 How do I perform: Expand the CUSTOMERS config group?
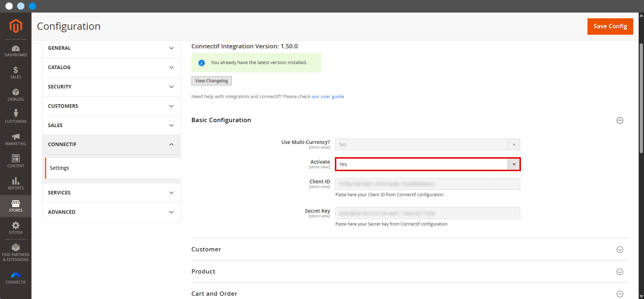111,106
